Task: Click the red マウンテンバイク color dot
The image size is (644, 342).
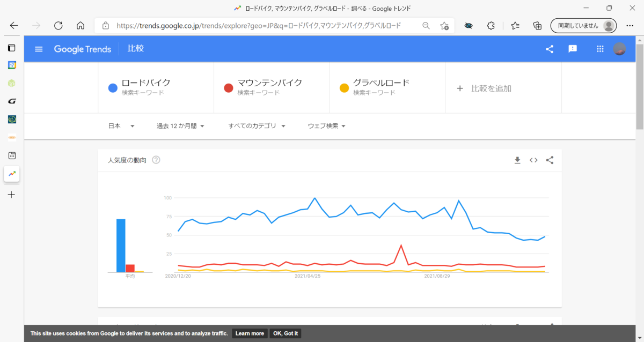Action: click(x=229, y=88)
